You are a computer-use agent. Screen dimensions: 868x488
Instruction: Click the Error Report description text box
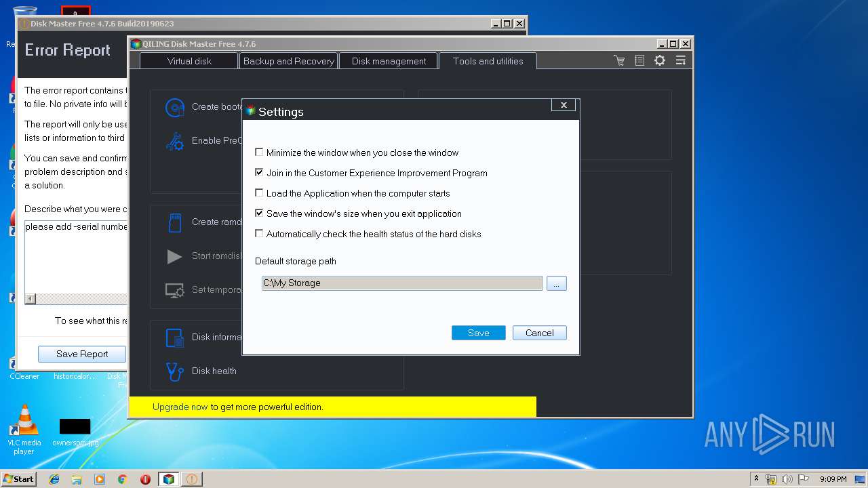[x=76, y=257]
